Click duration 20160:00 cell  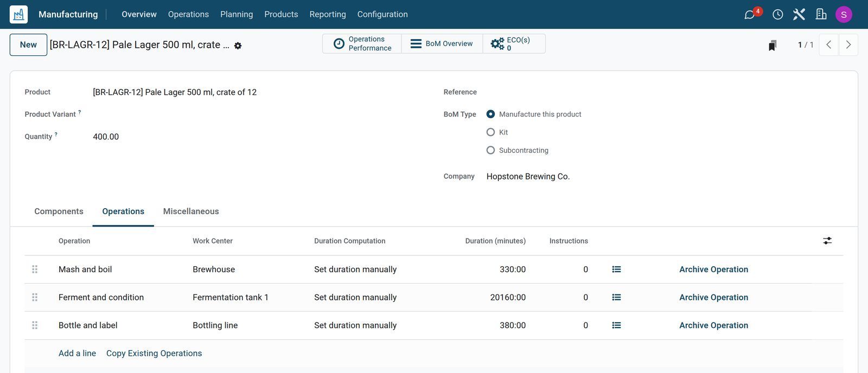[508, 298]
